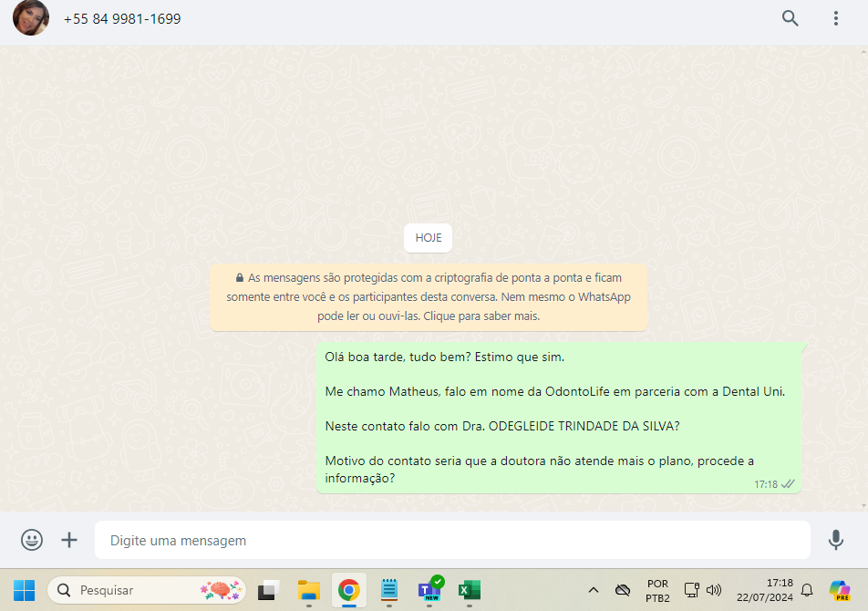Screen dimensions: 868x611
Task: Open File Explorer from the taskbar
Action: coord(309,591)
